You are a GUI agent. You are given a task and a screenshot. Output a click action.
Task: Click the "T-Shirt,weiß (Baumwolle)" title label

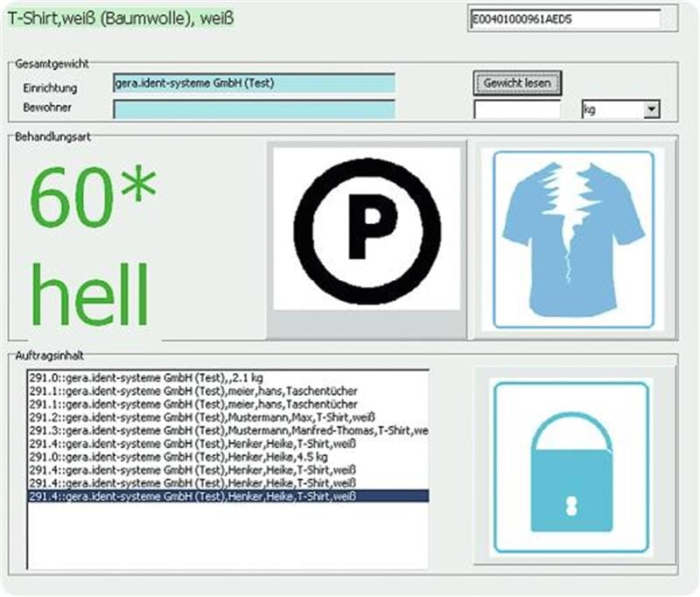(x=121, y=18)
